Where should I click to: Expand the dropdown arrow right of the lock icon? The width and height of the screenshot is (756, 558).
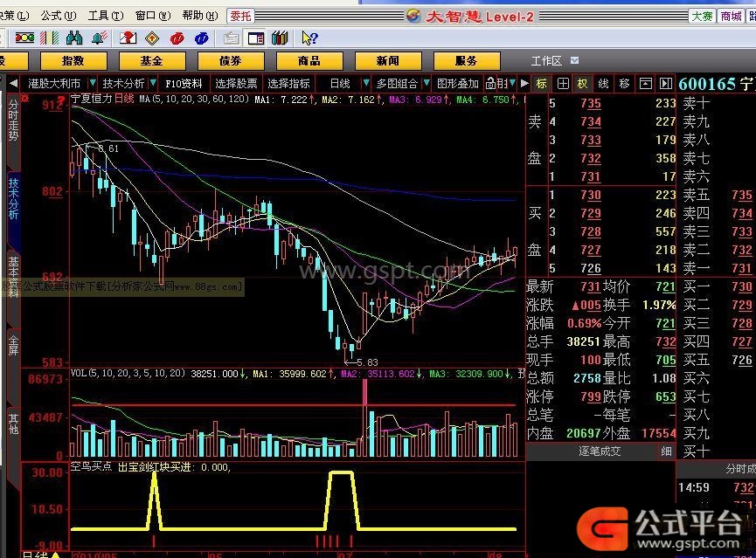click(x=512, y=83)
